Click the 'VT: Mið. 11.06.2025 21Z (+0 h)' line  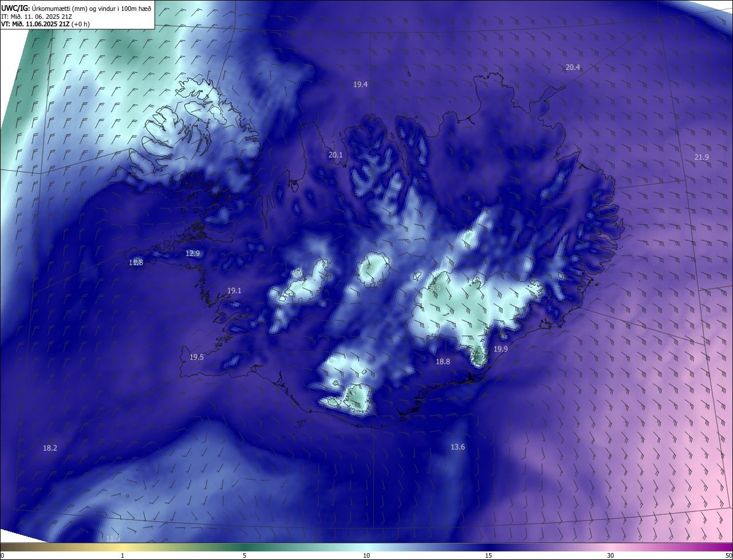click(45, 24)
